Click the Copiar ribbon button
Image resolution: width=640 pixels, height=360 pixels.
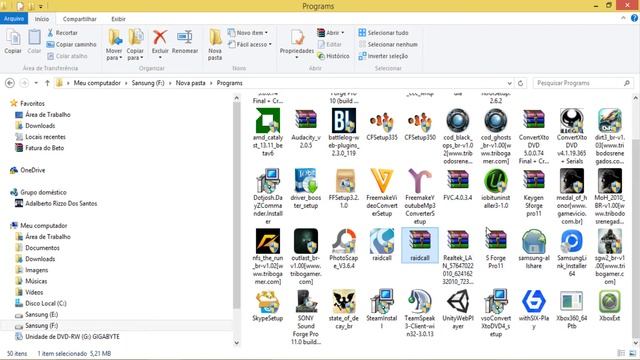point(13,42)
